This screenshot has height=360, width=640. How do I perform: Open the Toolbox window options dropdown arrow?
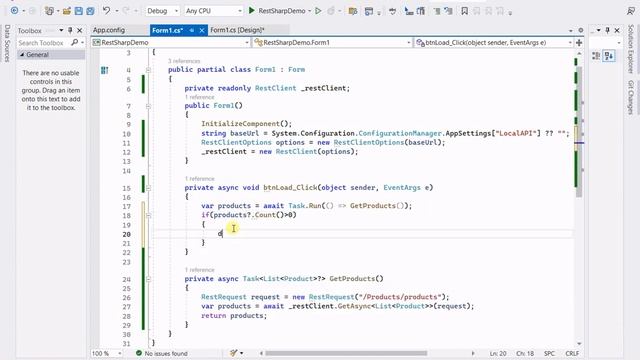[x=61, y=30]
